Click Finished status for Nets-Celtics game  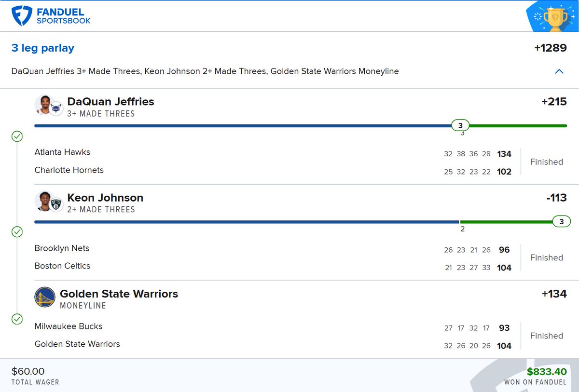pos(547,258)
